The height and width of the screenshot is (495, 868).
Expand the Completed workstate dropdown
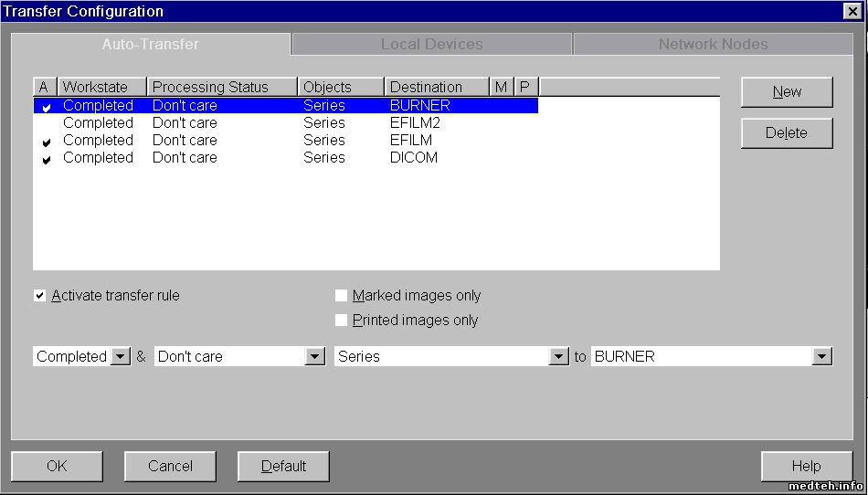[121, 357]
